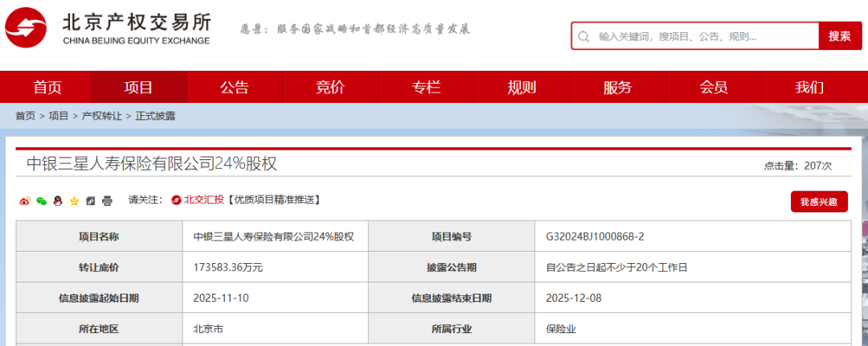This screenshot has height=346, width=868.
Task: Click the red 北交汇投 logo icon
Action: 177,200
